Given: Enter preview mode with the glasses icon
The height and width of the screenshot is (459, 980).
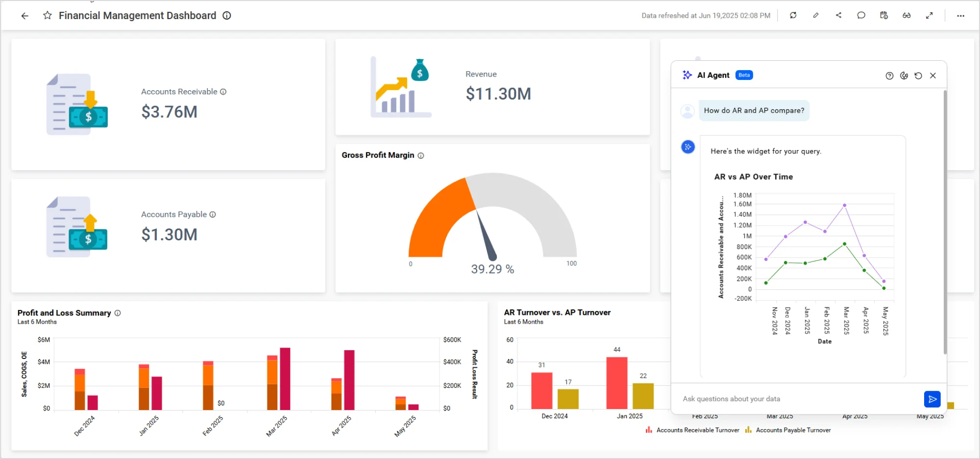Looking at the screenshot, I should [906, 15].
